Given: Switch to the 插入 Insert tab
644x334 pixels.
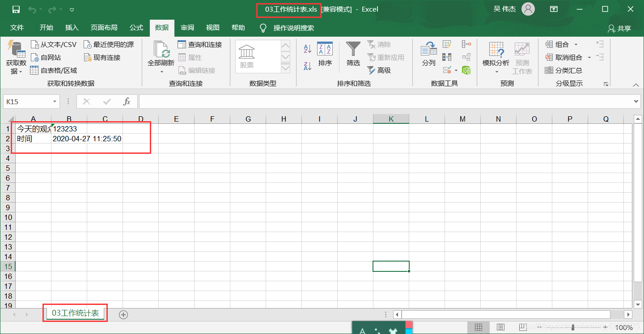Looking at the screenshot, I should [72, 28].
